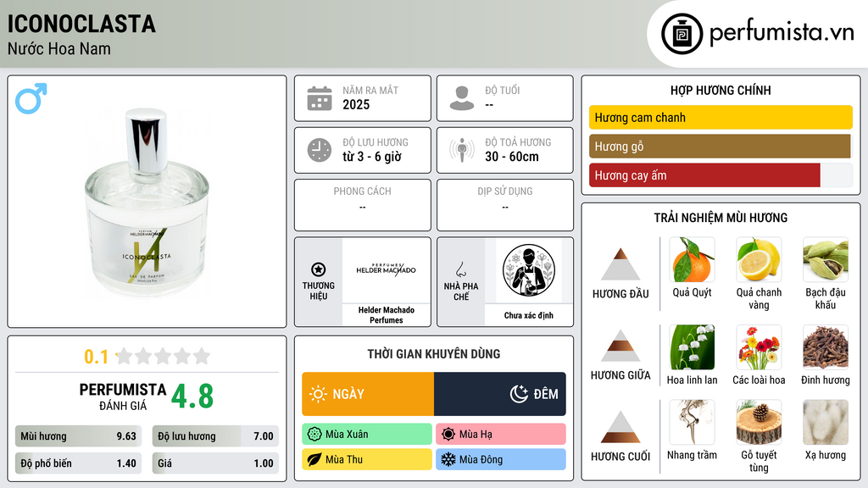Click the 30 - 60cm value

(512, 157)
